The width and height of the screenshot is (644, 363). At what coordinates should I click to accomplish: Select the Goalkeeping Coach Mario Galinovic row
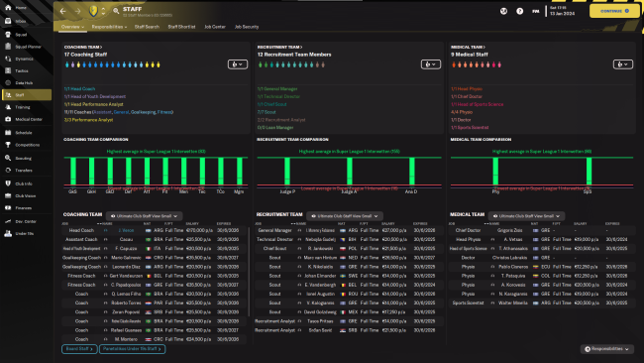point(155,258)
